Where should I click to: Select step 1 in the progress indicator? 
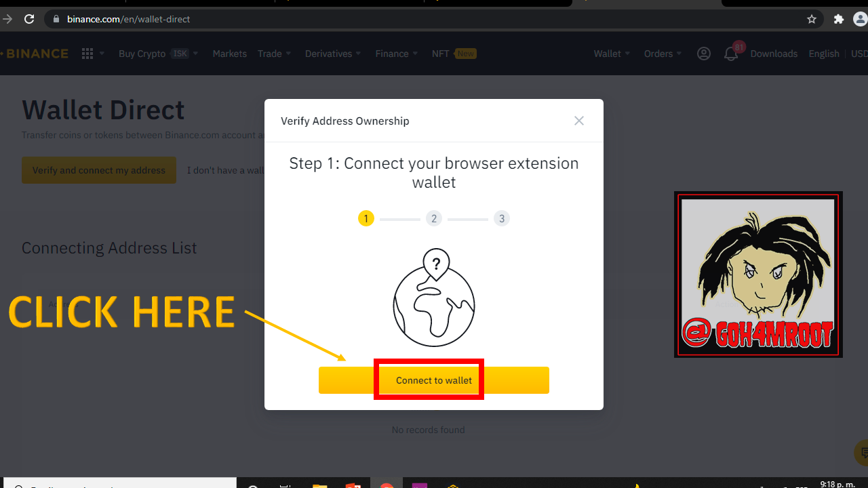366,218
